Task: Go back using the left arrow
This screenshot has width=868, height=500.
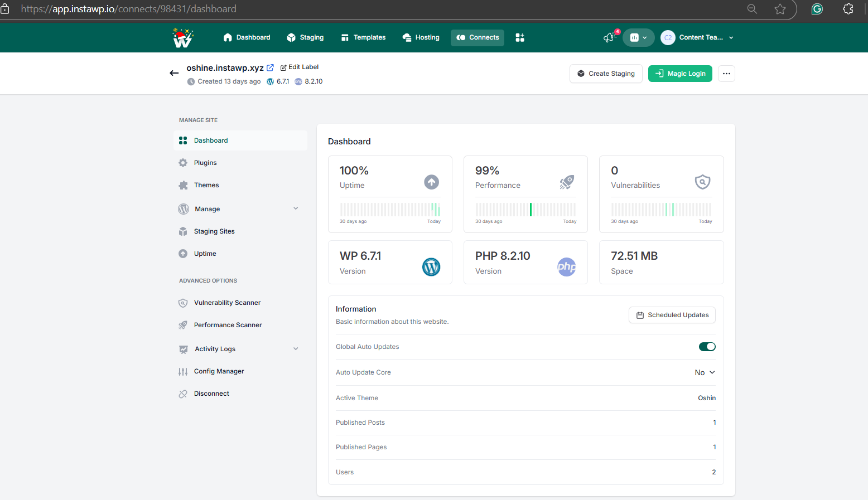Action: pyautogui.click(x=174, y=73)
